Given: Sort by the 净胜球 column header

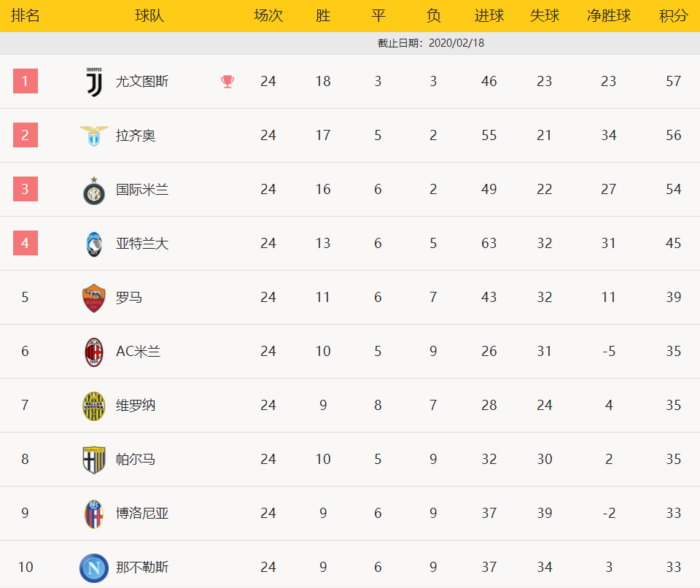Looking at the screenshot, I should 608,15.
